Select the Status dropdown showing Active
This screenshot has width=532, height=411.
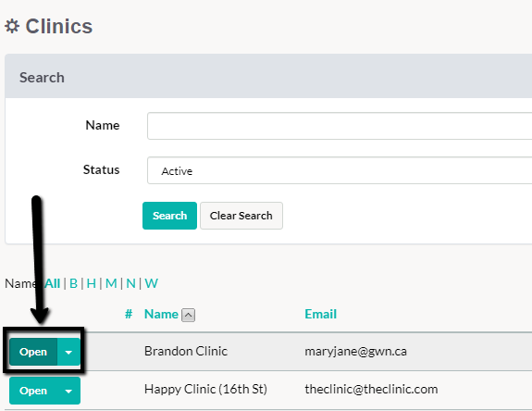tap(340, 170)
